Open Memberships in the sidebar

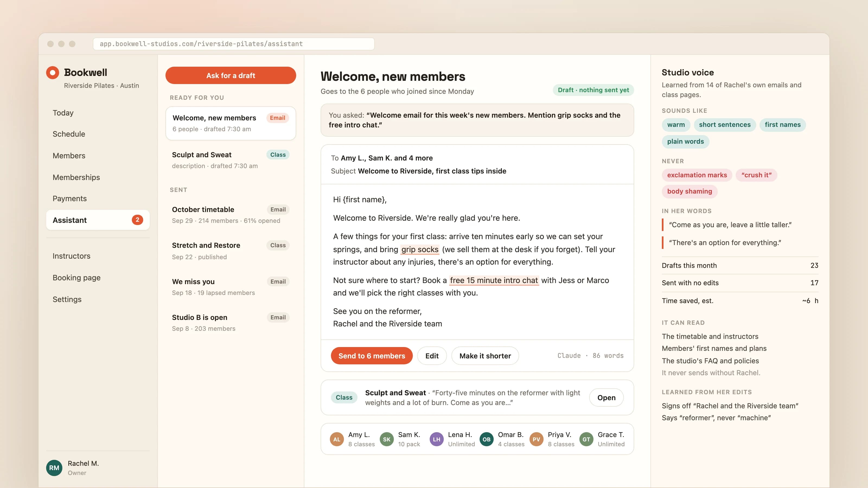click(x=98, y=177)
